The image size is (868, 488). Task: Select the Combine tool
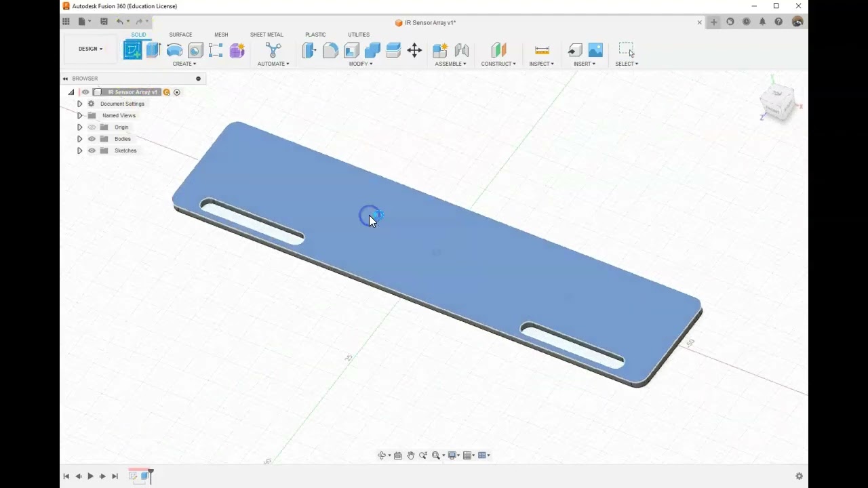[372, 50]
